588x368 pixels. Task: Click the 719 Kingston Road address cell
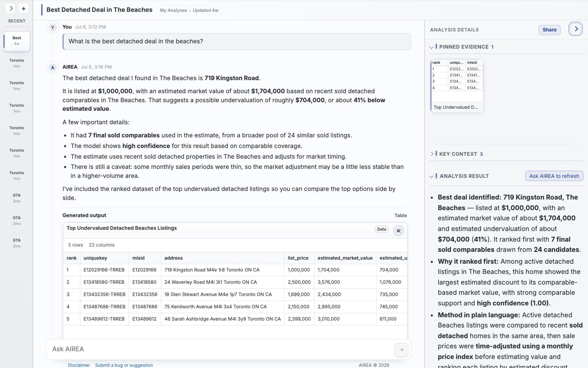click(x=223, y=270)
